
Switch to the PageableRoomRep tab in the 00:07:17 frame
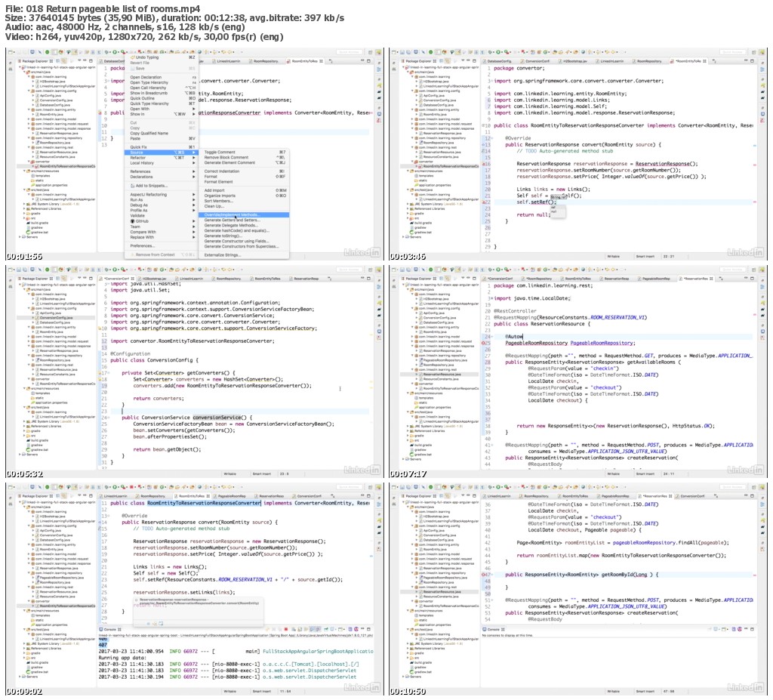tap(656, 279)
